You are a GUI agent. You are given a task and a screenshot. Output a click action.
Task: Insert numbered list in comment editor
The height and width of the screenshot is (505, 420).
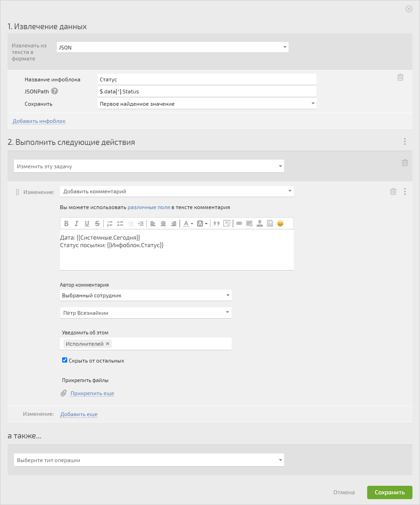click(x=110, y=223)
